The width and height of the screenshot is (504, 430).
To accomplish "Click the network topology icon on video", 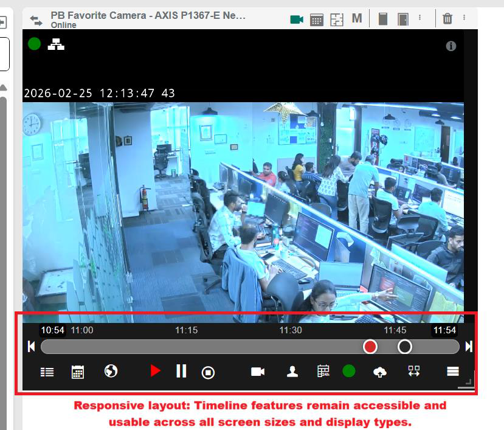I will pyautogui.click(x=56, y=44).
